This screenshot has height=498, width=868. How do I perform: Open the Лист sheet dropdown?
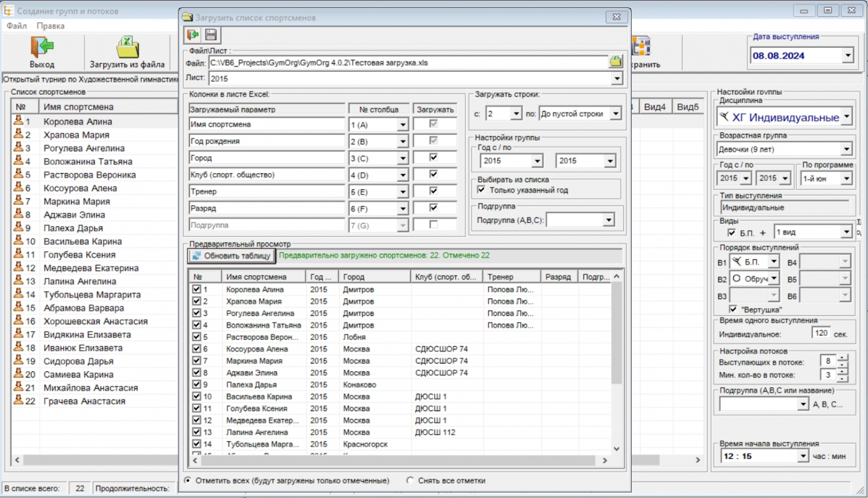[x=616, y=78]
